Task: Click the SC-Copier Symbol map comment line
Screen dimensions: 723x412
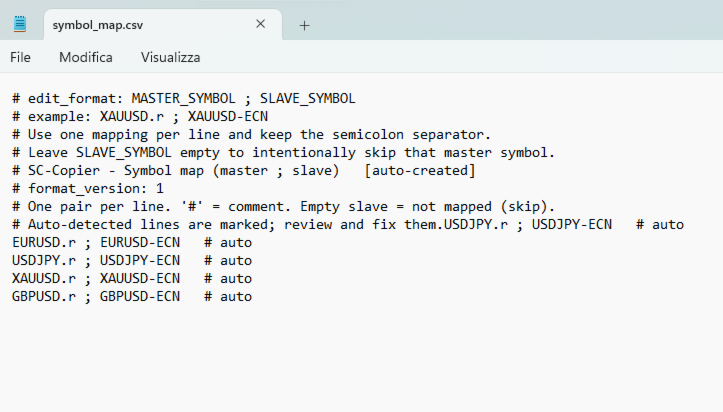Action: click(x=243, y=171)
